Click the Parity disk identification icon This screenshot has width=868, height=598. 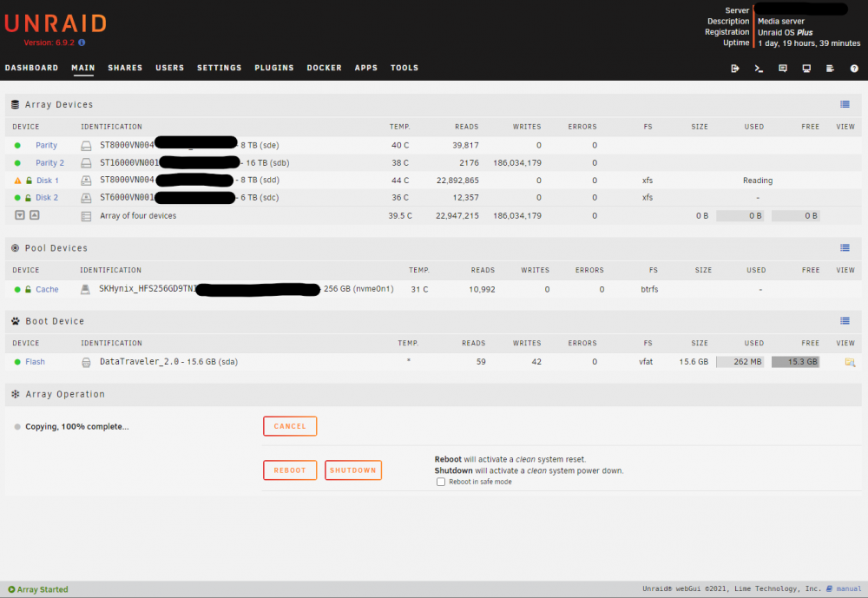(86, 146)
